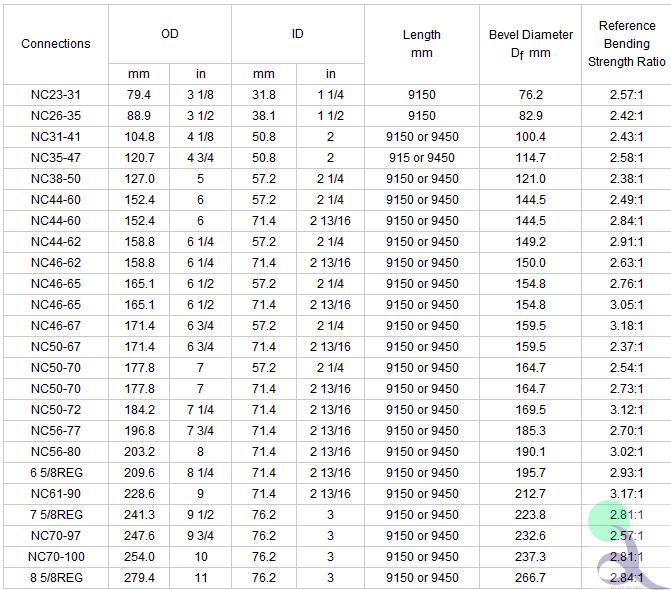Click the length cell in NC35-47 row
The image size is (671, 590).
coord(422,157)
